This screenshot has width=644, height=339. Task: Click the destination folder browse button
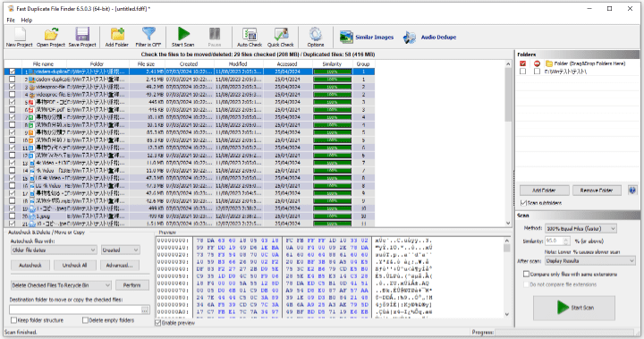[x=145, y=309]
